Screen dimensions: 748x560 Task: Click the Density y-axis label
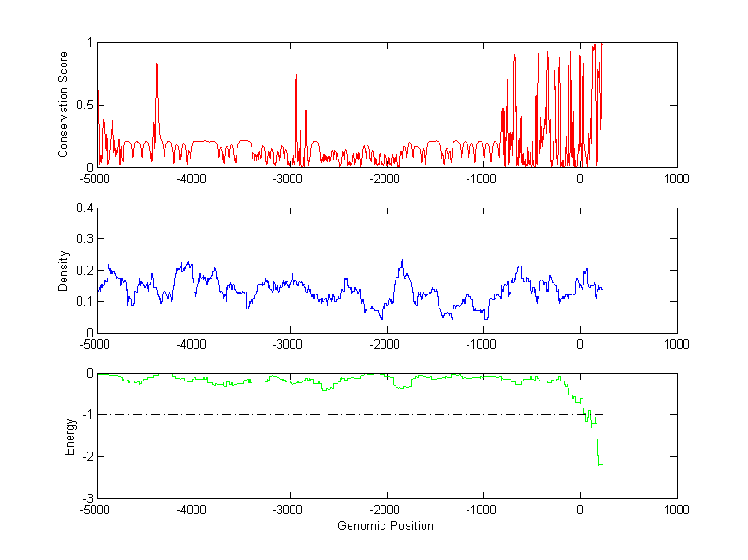click(x=64, y=270)
